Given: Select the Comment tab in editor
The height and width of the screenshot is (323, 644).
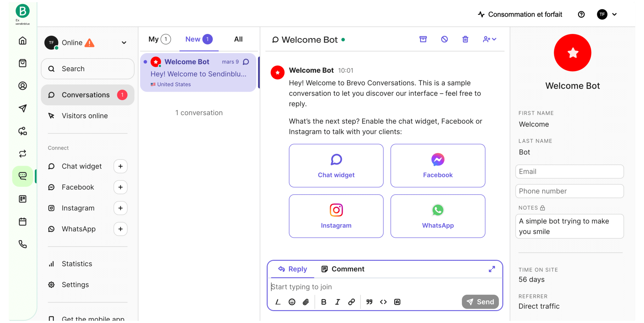Looking at the screenshot, I should (x=343, y=269).
